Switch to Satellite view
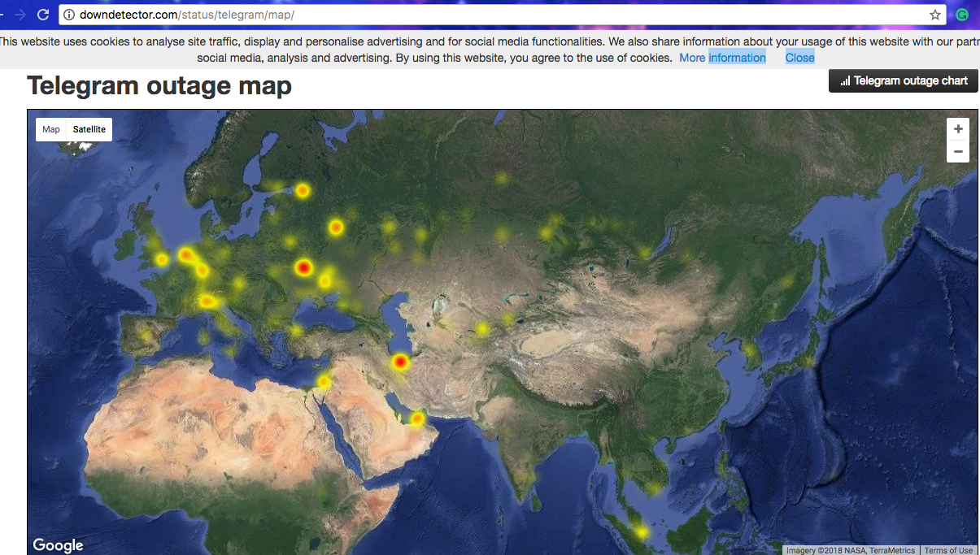The height and width of the screenshot is (555, 980). pos(89,129)
